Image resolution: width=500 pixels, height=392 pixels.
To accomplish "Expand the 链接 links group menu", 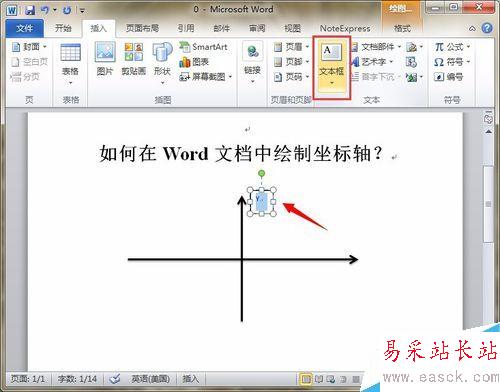I will pyautogui.click(x=252, y=63).
